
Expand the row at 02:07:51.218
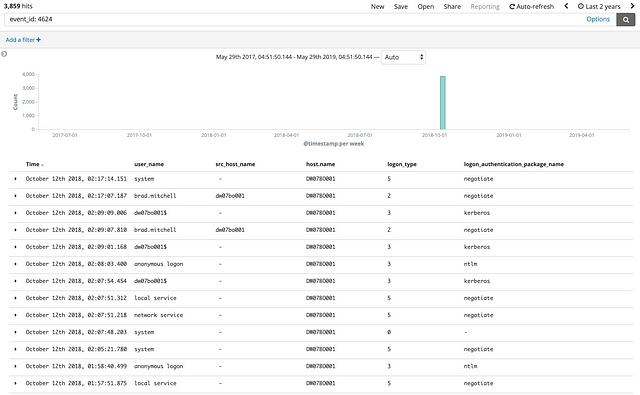pyautogui.click(x=16, y=315)
